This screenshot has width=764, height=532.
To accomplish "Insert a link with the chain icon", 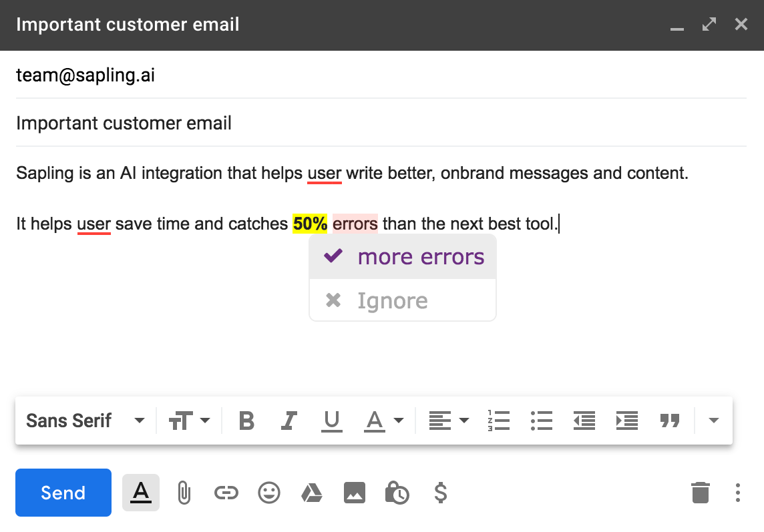I will point(226,493).
